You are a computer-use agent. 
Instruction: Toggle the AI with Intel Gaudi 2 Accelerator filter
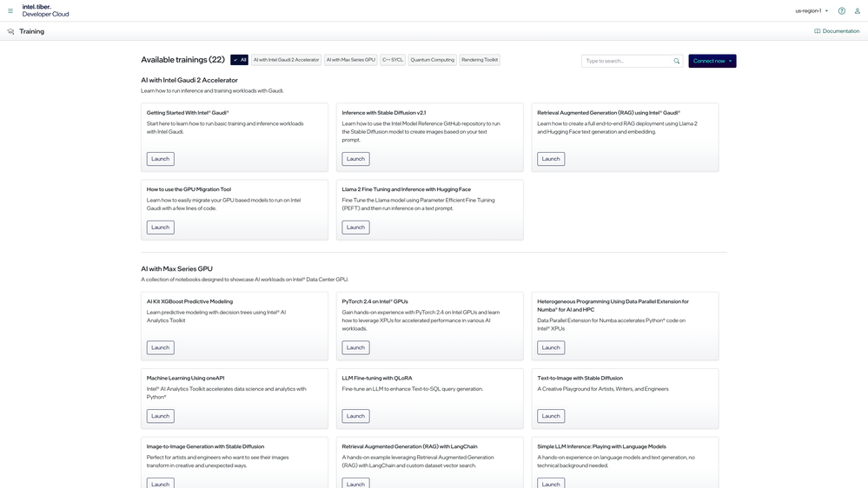[286, 60]
